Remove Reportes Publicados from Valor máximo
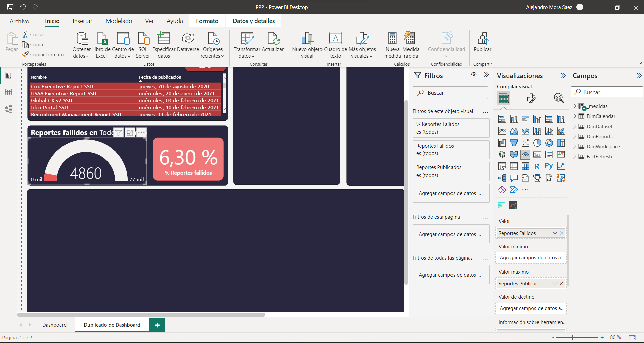Image resolution: width=644 pixels, height=343 pixels. coord(562,283)
